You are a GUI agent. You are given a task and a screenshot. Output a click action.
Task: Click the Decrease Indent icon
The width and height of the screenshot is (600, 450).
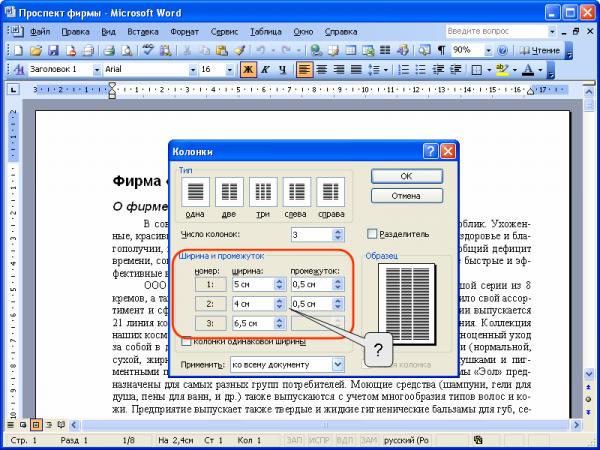[x=438, y=70]
